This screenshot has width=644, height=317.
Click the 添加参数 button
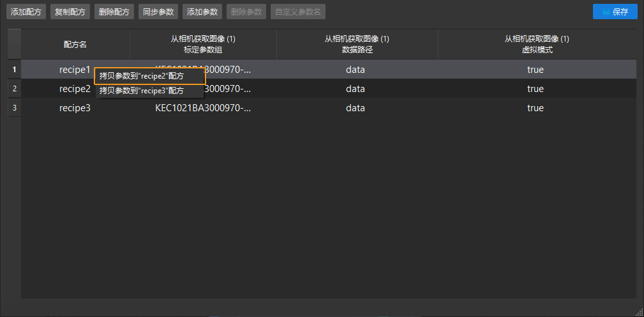coord(202,12)
